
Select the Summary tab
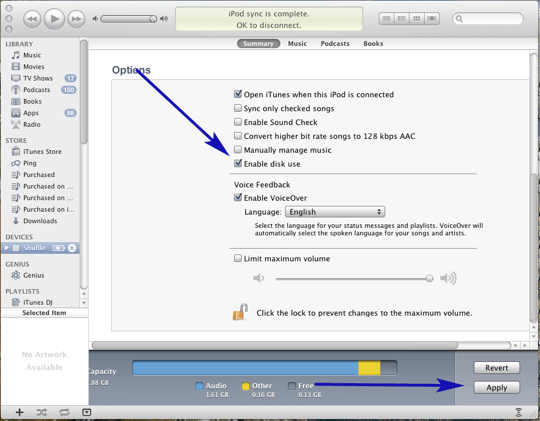258,44
